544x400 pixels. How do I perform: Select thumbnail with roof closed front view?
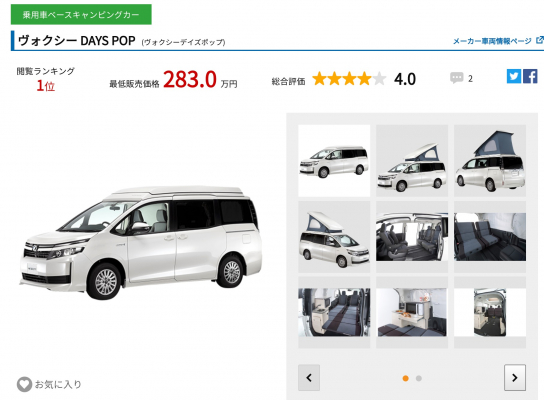coord(334,161)
